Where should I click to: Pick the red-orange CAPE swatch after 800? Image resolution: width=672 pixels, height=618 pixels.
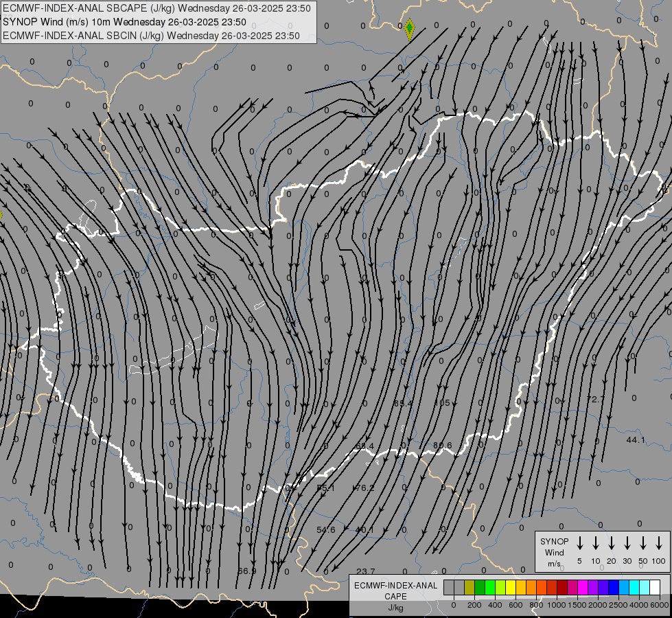point(542,587)
